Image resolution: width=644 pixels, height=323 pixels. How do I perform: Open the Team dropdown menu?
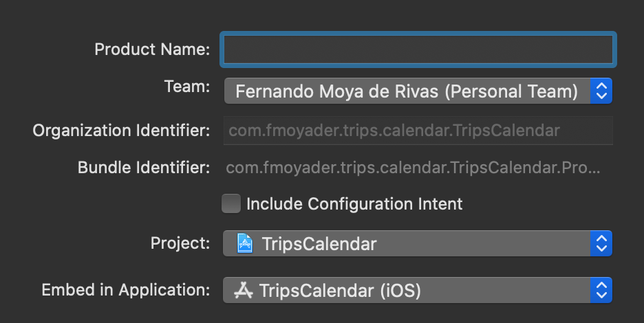pyautogui.click(x=407, y=91)
